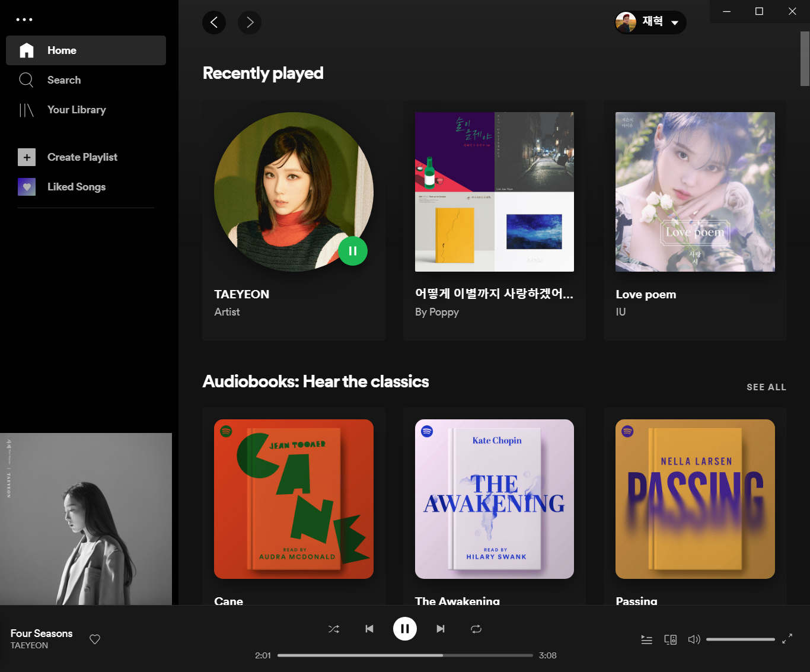Click the Liked Songs heart tile icon

click(27, 187)
